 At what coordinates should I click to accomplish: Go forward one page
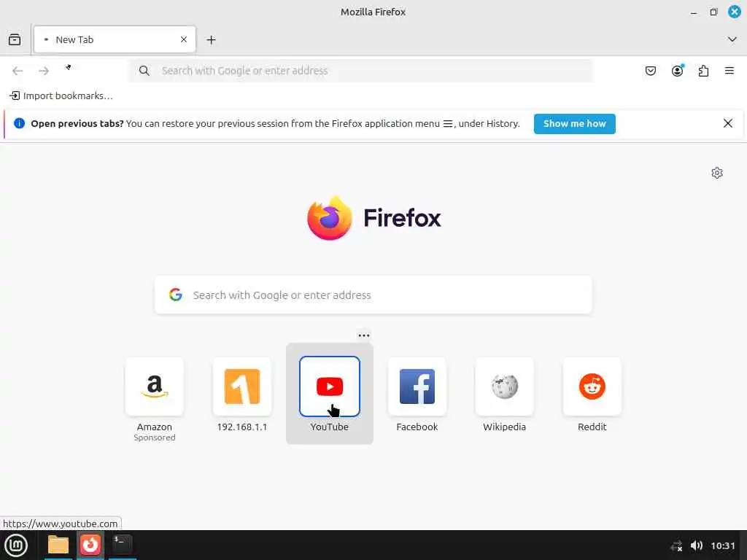tap(44, 71)
